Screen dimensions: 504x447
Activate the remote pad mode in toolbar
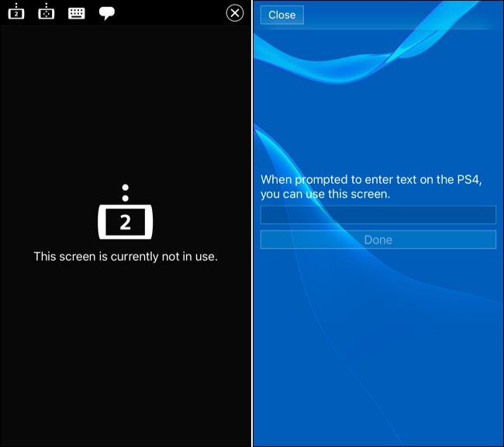(47, 12)
